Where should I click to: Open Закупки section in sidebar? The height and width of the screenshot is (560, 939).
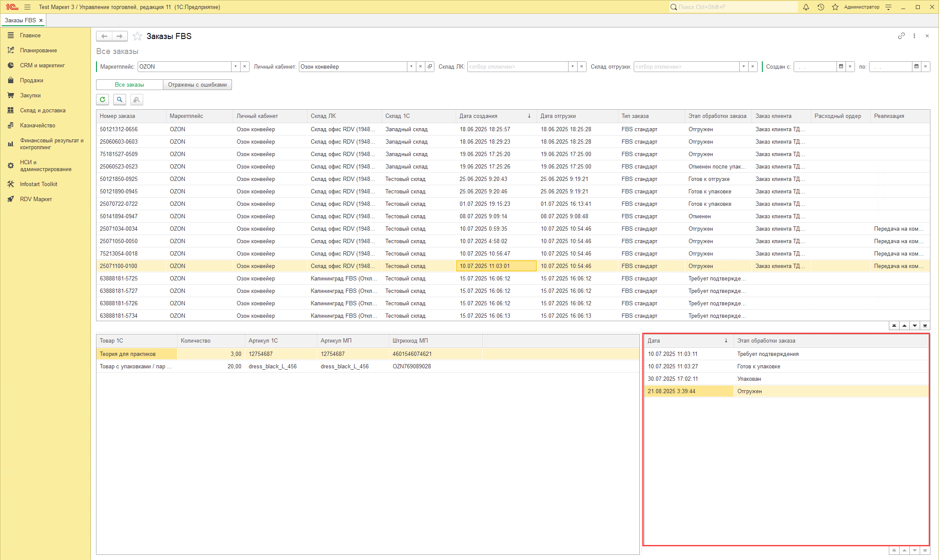[45, 95]
